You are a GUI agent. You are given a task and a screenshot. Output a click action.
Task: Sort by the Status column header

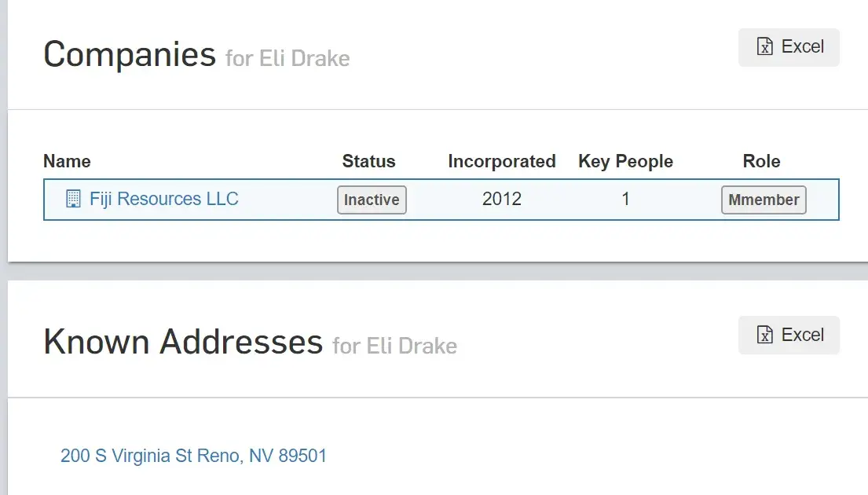[x=368, y=162]
